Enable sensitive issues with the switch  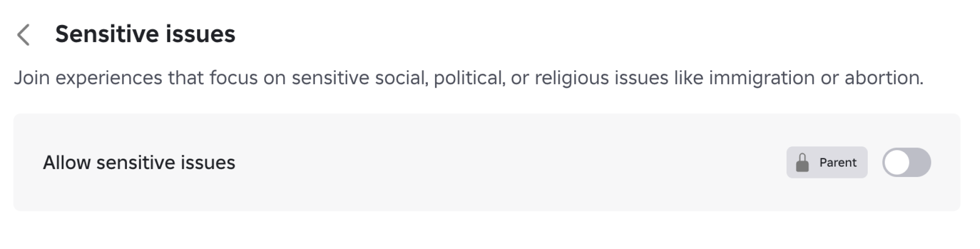906,163
